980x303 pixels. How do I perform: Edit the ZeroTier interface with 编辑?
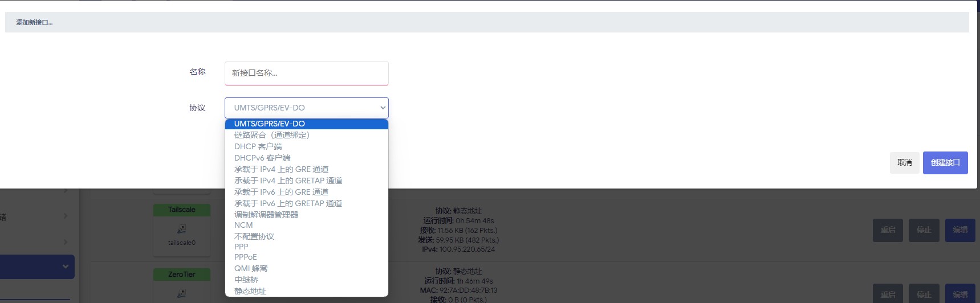tap(960, 294)
